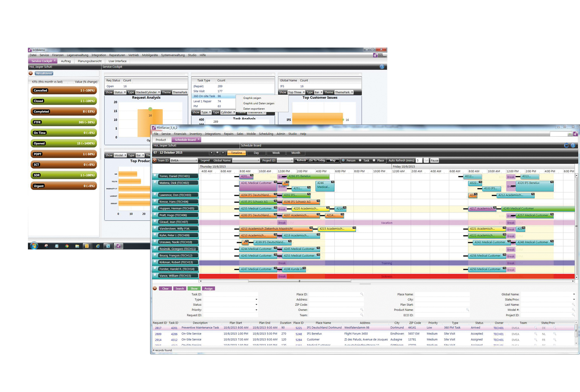This screenshot has height=392, width=580.
Task: Click the Auto Refresh minutes input field
Action: [x=419, y=160]
